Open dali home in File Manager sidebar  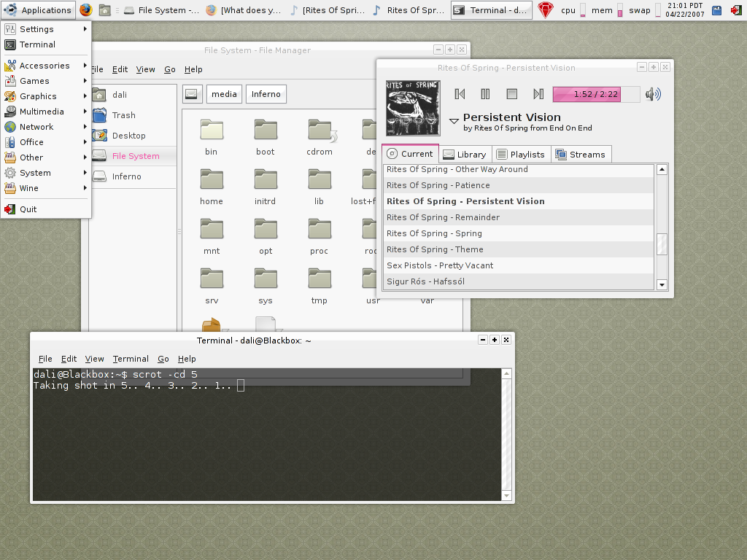coord(133,95)
